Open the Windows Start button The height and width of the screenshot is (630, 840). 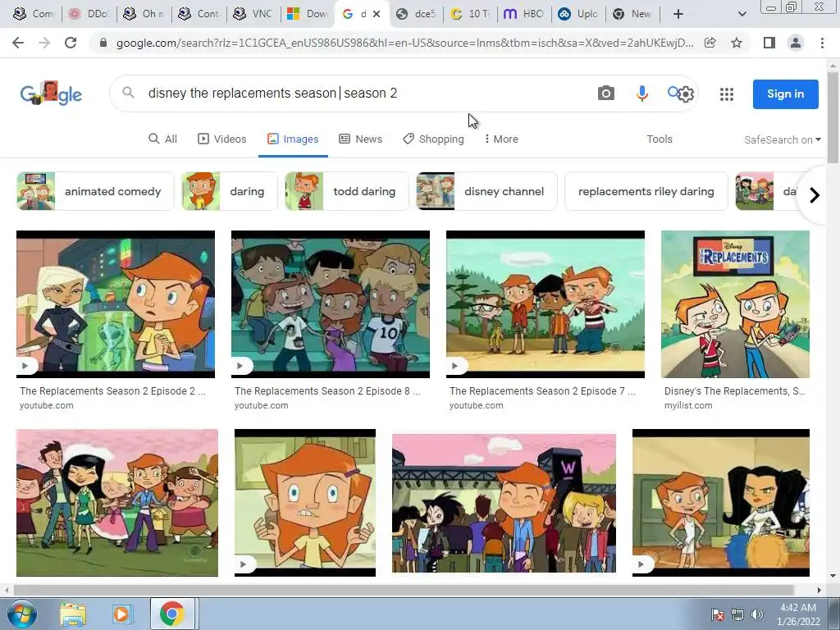pyautogui.click(x=21, y=614)
